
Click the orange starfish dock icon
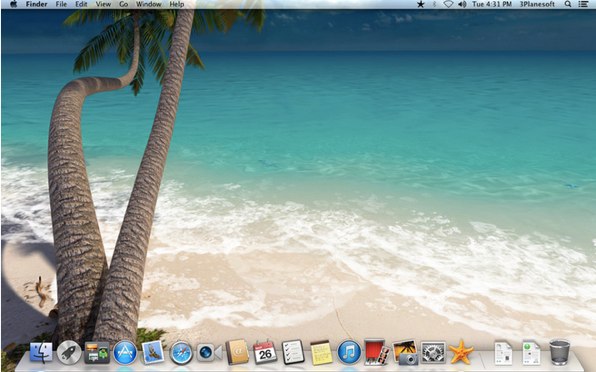click(x=461, y=353)
